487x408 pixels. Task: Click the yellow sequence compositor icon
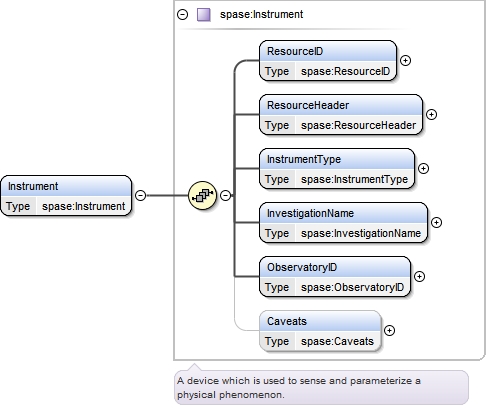tap(202, 195)
